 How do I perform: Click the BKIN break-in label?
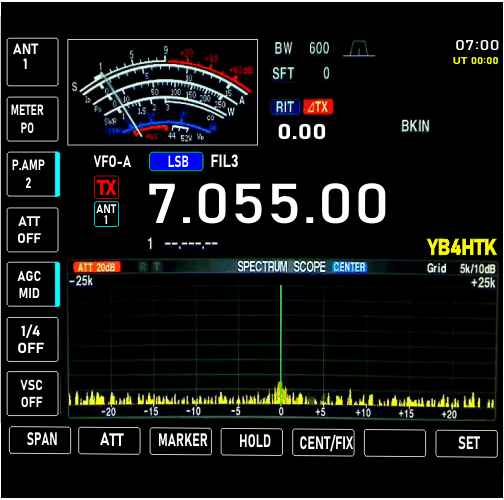(415, 126)
